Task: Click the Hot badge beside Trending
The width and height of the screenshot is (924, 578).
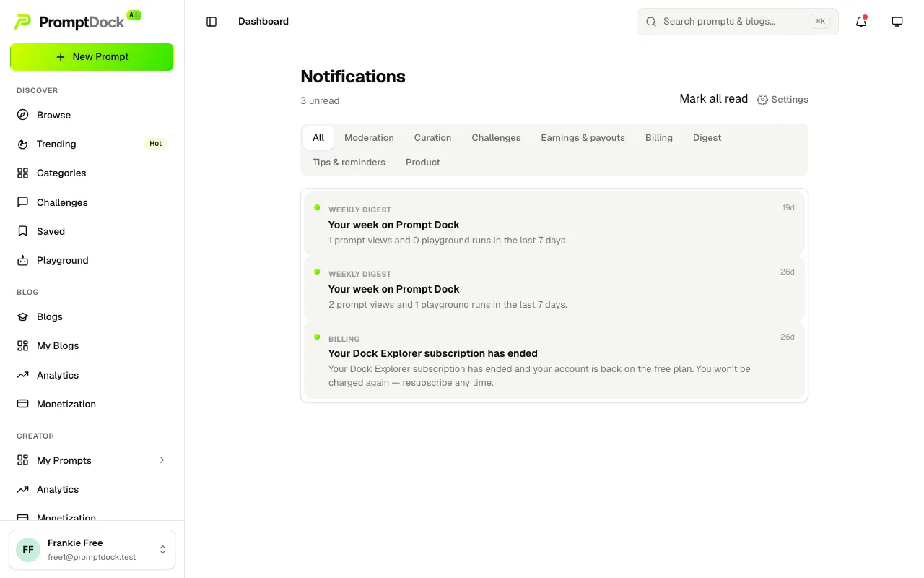Action: click(x=155, y=144)
